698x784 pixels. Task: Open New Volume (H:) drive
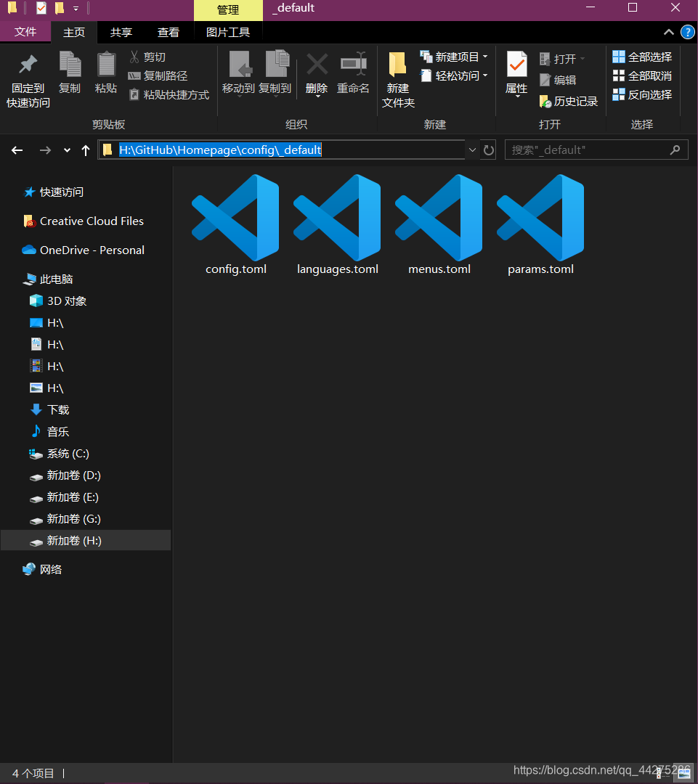pos(86,541)
